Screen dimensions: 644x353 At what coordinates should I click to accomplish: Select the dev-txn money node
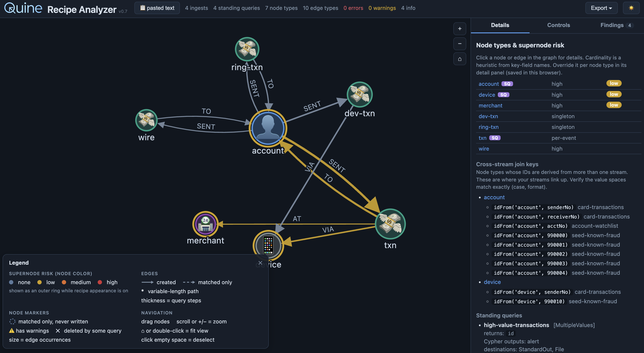360,95
